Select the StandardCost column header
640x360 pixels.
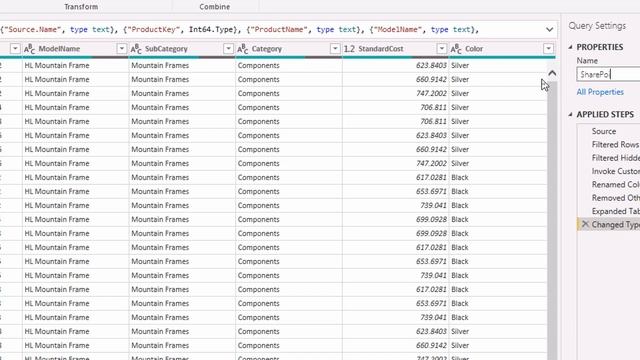[x=381, y=49]
